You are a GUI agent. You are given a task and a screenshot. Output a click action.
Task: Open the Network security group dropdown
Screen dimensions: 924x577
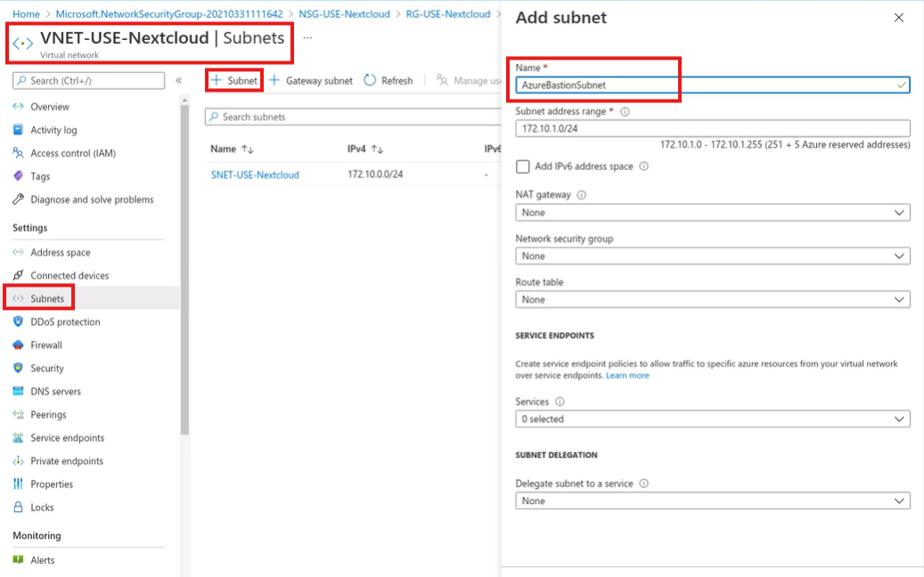[713, 256]
